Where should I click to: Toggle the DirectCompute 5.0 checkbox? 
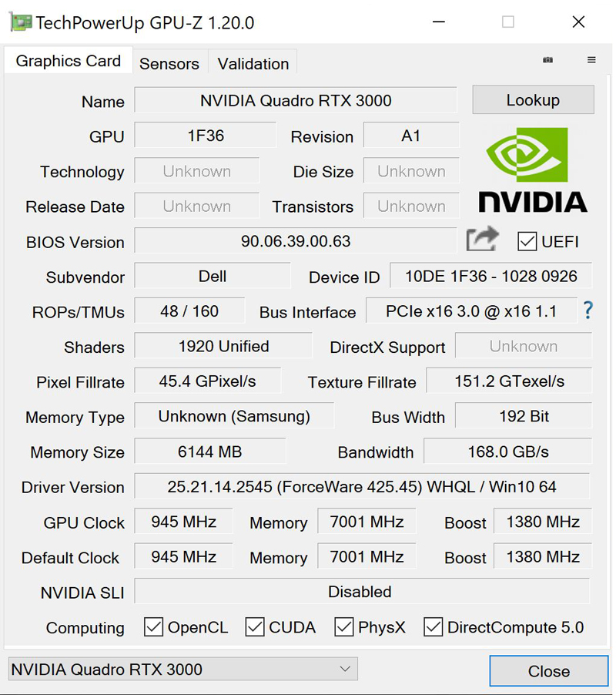[x=434, y=627]
